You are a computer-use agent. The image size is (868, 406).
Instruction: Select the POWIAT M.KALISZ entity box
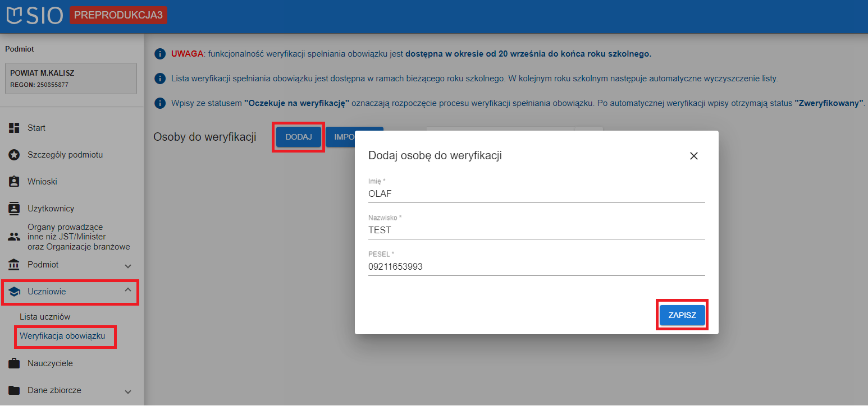(x=71, y=79)
